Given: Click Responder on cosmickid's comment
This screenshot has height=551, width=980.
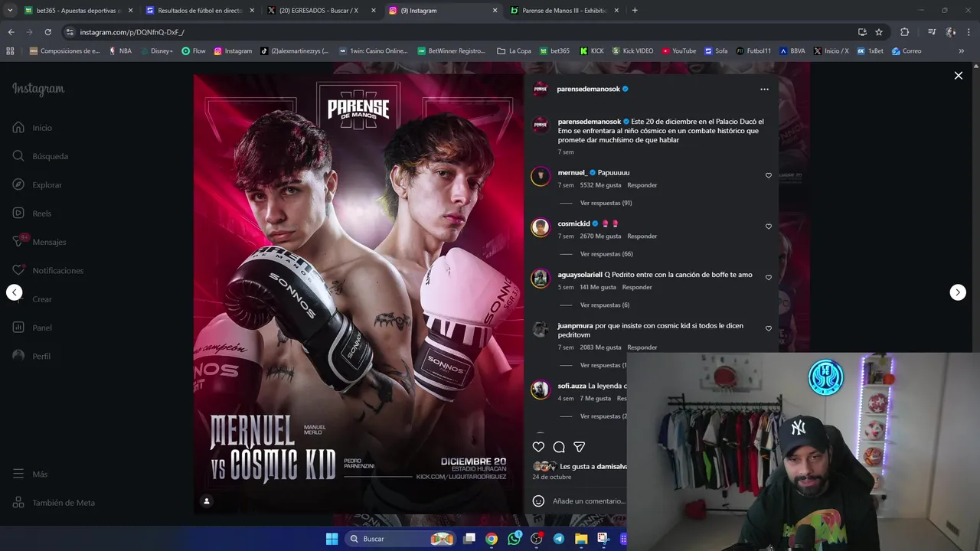Looking at the screenshot, I should click(x=642, y=236).
